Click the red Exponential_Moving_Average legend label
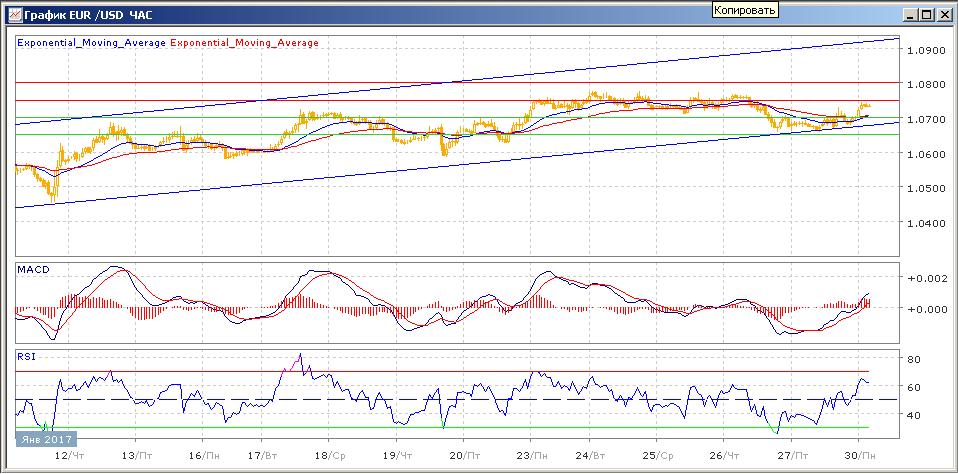The image size is (958, 474). [x=244, y=43]
